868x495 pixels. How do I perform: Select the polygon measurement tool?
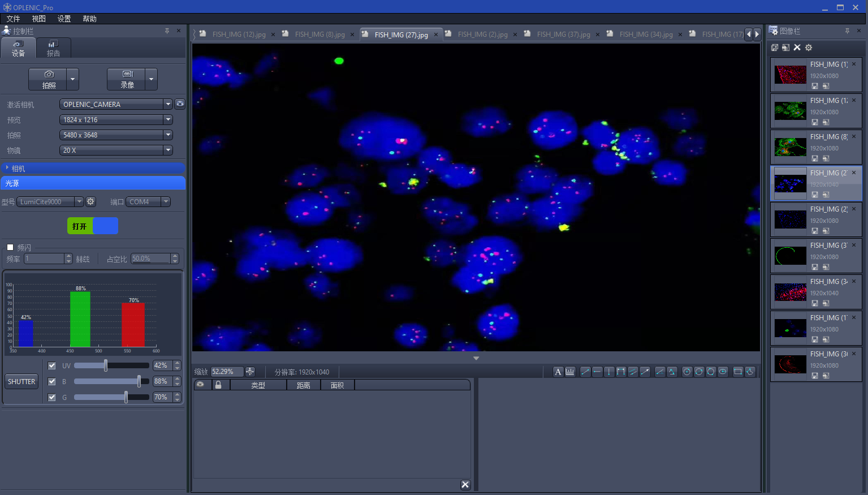(750, 372)
